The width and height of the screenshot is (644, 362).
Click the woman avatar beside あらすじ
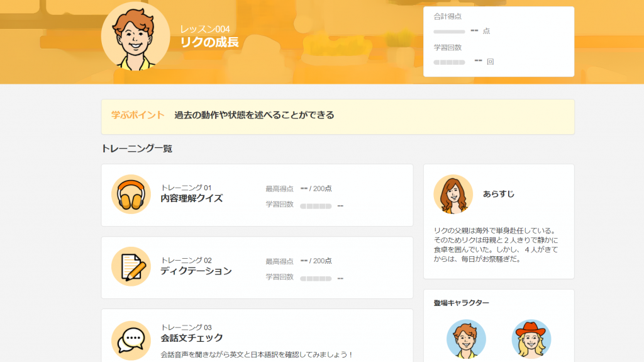[x=453, y=194]
